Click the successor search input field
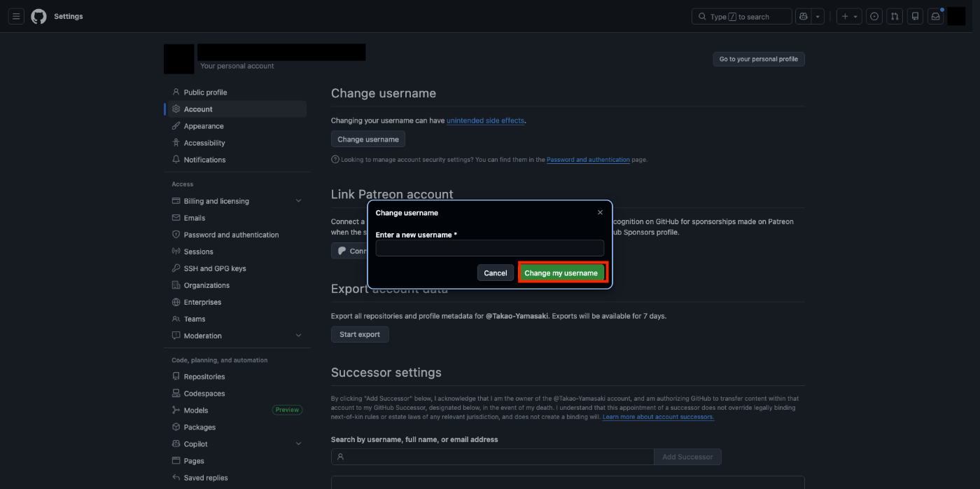Screen dimensions: 980x489 pyautogui.click(x=492, y=457)
